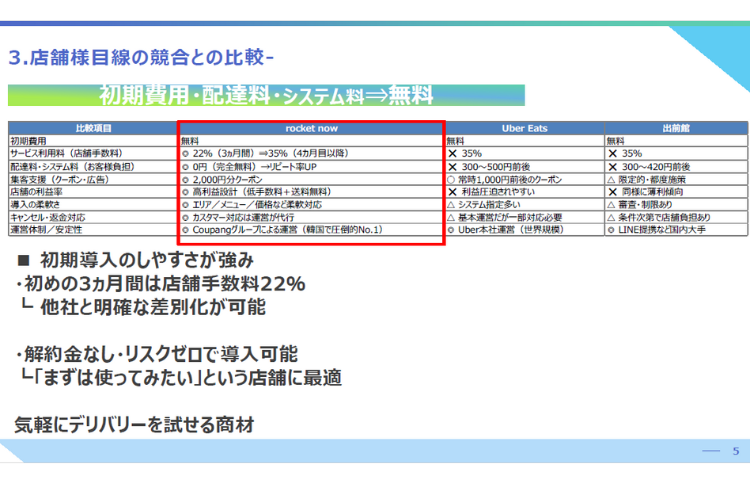This screenshot has width=750, height=500.
Task: Click the 初期費用 row label
Action: coord(28,141)
